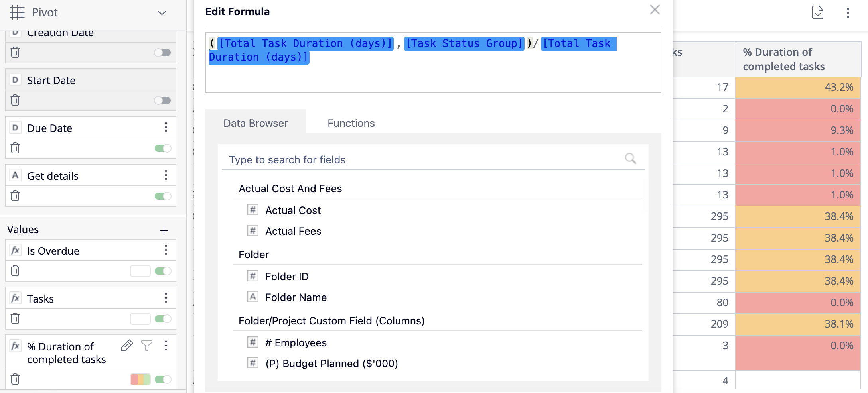868x393 pixels.
Task: Insert the (P) Budget Planned ($'000) field
Action: 331,363
